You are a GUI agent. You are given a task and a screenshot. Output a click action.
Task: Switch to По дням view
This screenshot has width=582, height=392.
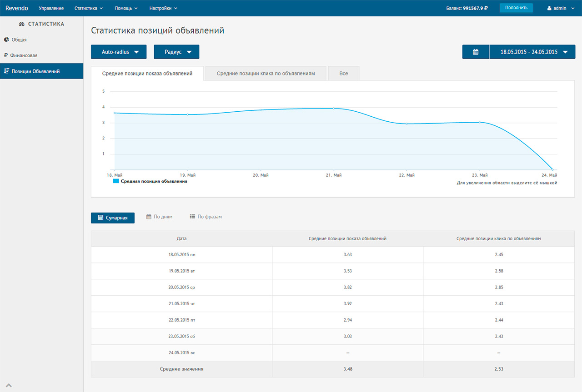coord(159,217)
